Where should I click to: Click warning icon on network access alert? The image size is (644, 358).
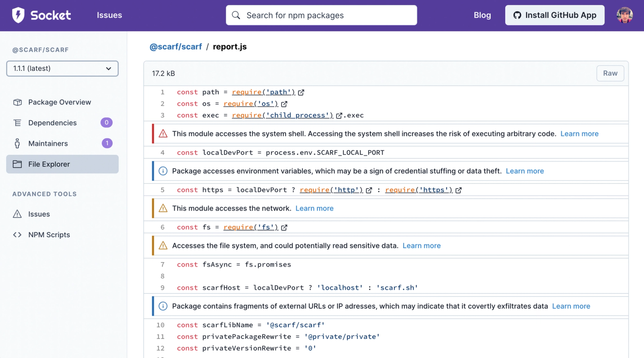tap(163, 208)
